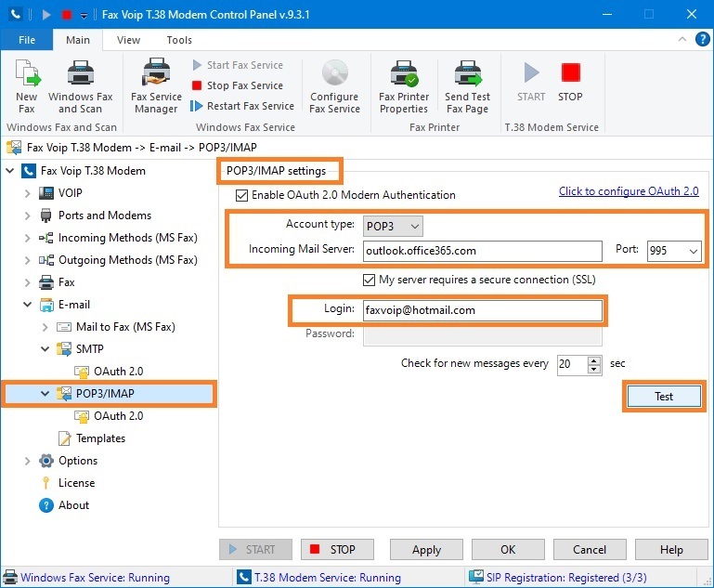The height and width of the screenshot is (588, 714).
Task: Increase check interval with up spinner
Action: (594, 360)
